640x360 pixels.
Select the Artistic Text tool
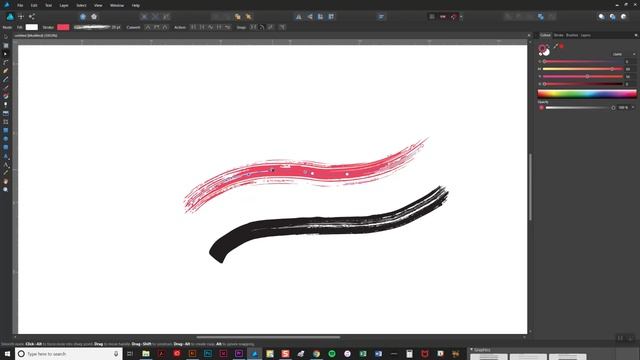pos(5,156)
